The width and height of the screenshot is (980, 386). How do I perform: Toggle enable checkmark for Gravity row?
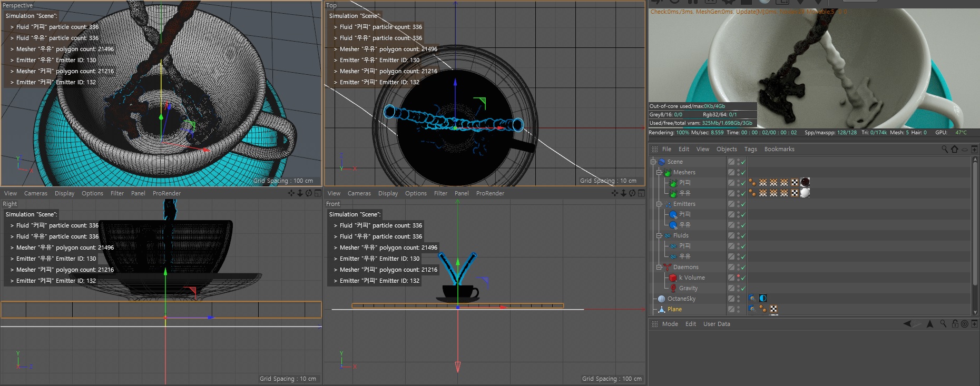point(743,289)
